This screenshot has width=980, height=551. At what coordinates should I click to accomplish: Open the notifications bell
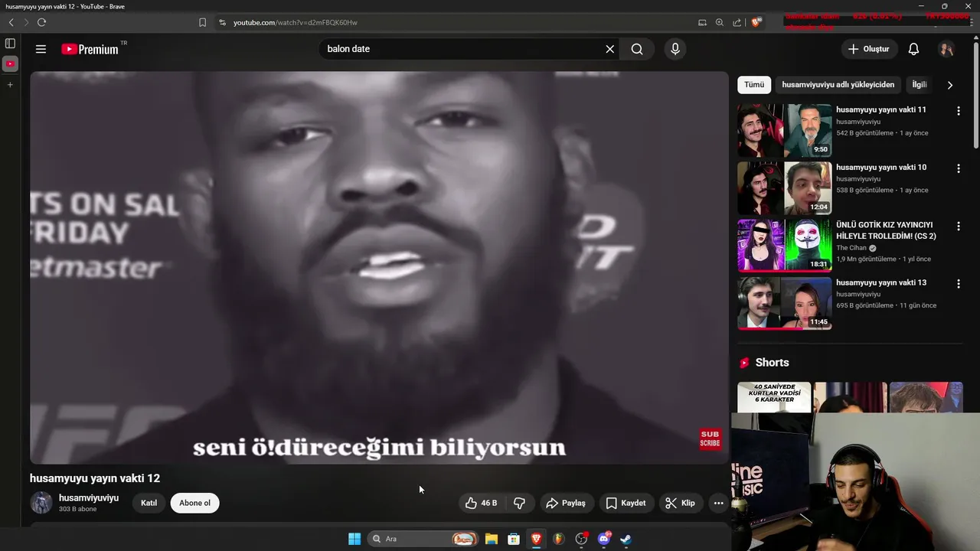913,49
